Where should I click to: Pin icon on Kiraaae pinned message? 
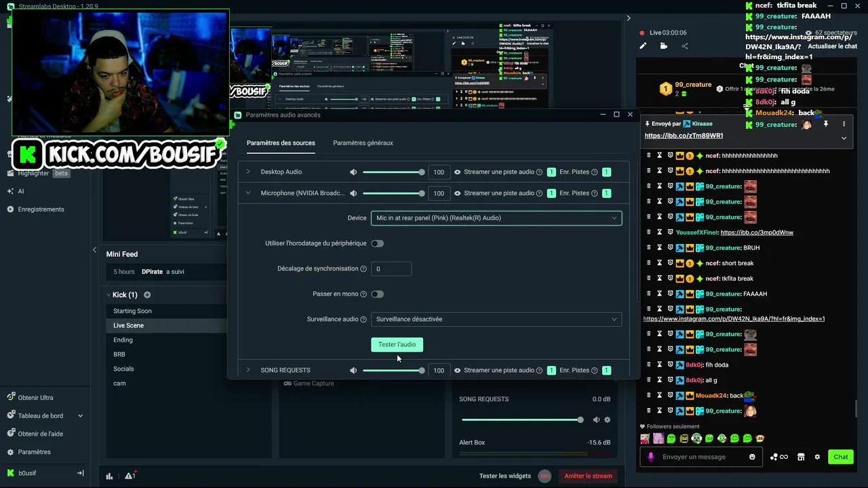(x=826, y=124)
